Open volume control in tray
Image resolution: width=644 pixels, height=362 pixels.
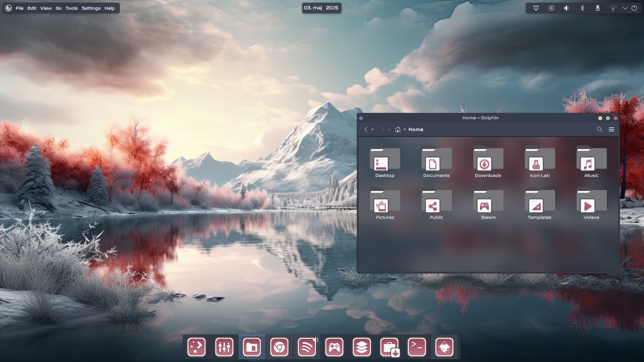point(567,8)
